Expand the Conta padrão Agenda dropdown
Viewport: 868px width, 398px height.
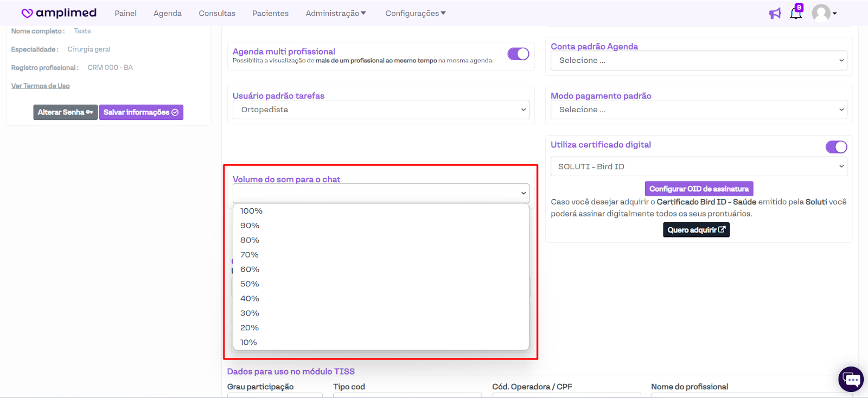click(x=699, y=61)
